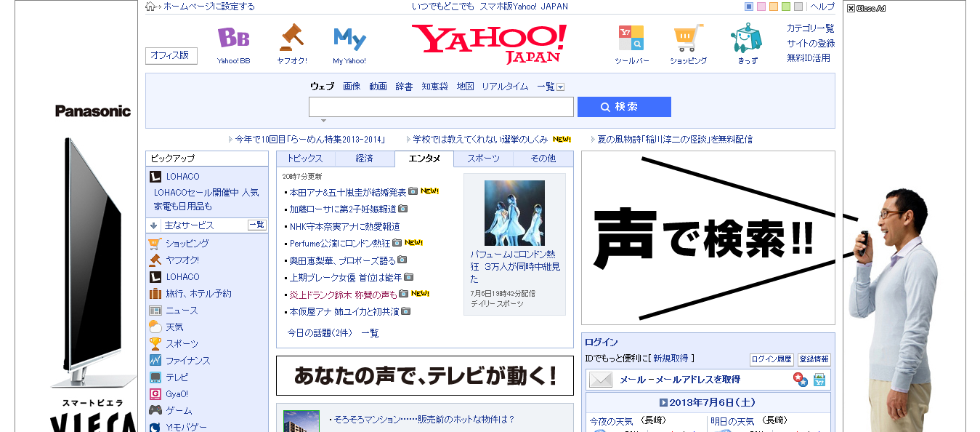Click the apartment building thumbnail
The width and height of the screenshot is (980, 432).
tap(301, 421)
